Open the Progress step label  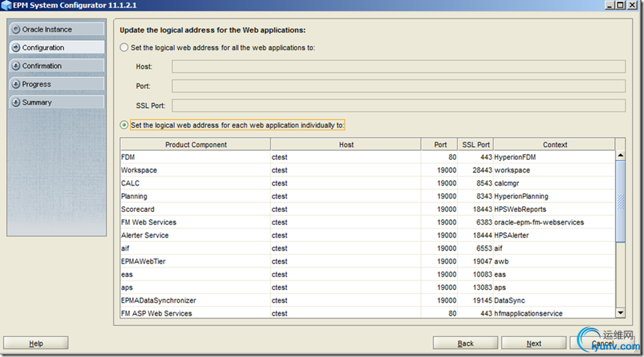(36, 84)
